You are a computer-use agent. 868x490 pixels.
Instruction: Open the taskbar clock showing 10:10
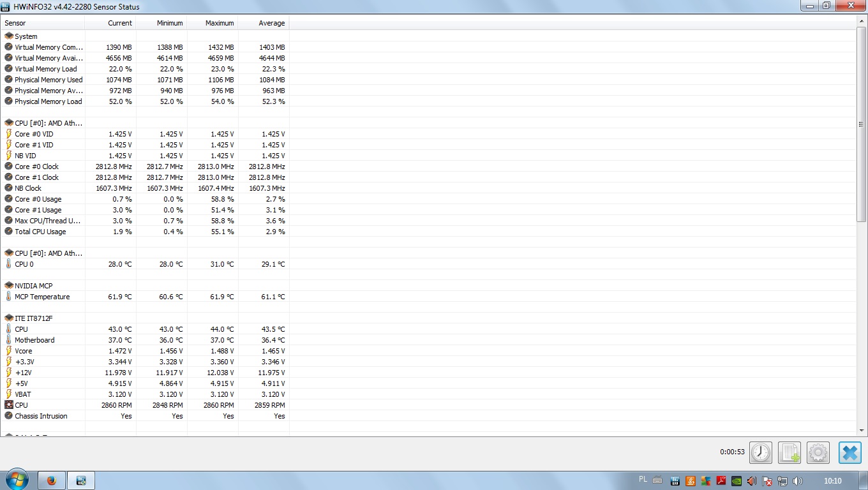tap(832, 481)
